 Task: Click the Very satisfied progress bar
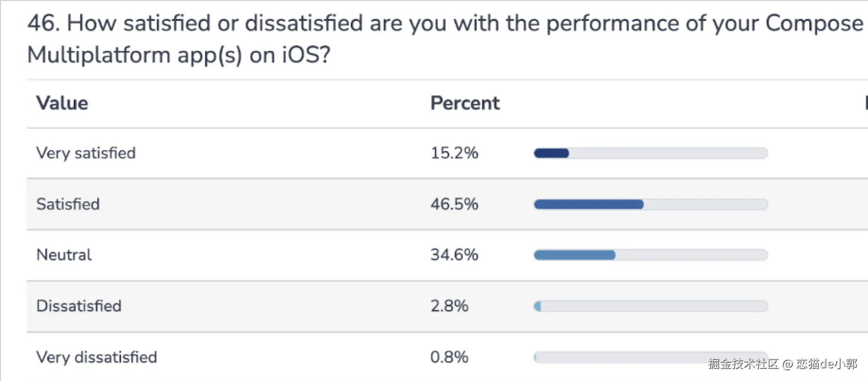point(651,153)
